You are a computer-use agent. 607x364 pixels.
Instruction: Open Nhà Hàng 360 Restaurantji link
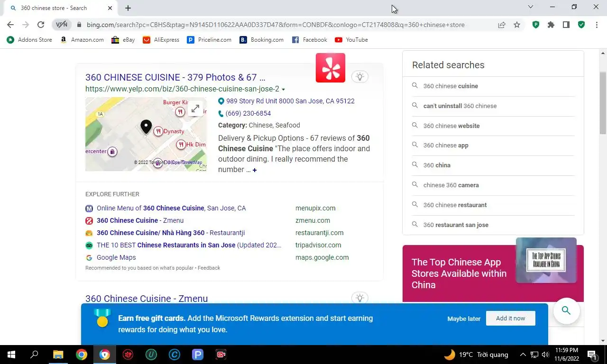click(x=171, y=233)
